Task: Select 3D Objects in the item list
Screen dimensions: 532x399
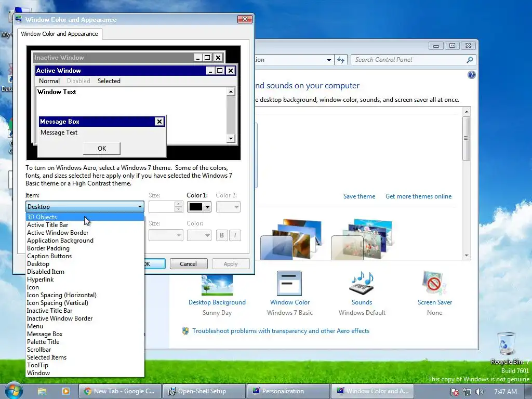Action: pyautogui.click(x=85, y=217)
